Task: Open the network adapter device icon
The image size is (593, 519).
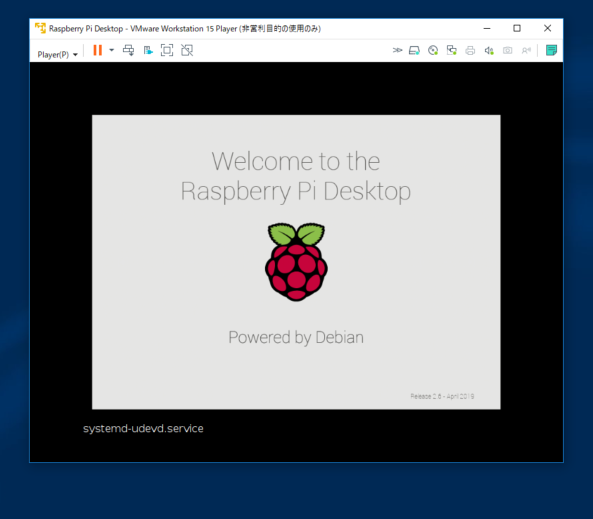Action: pos(452,50)
